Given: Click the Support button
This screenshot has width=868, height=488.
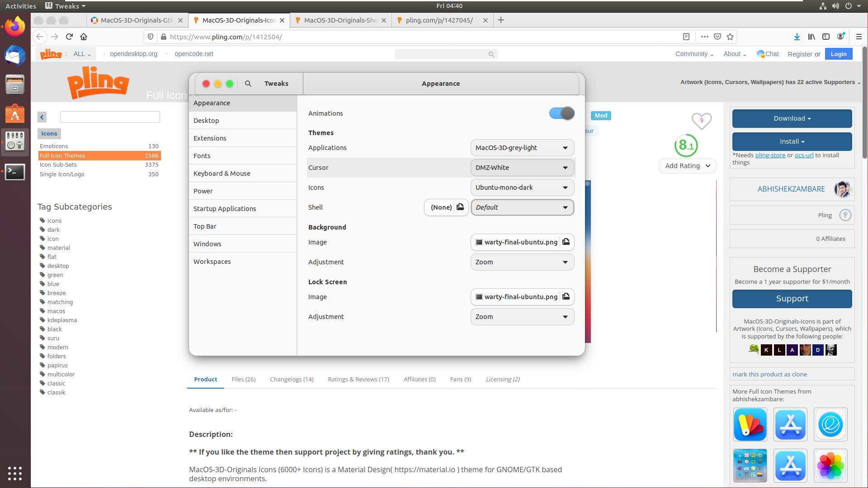Looking at the screenshot, I should (x=792, y=299).
